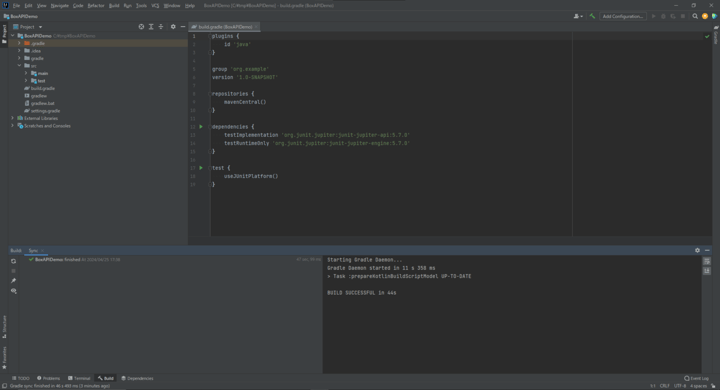Hide the Build tool window

point(707,250)
